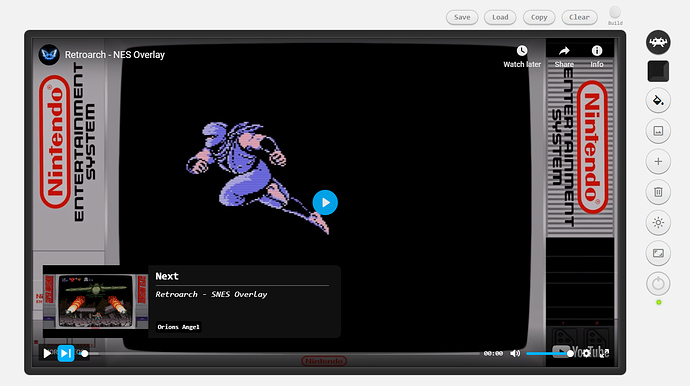Click the YouTube logo in player
690x386 pixels.
(581, 352)
